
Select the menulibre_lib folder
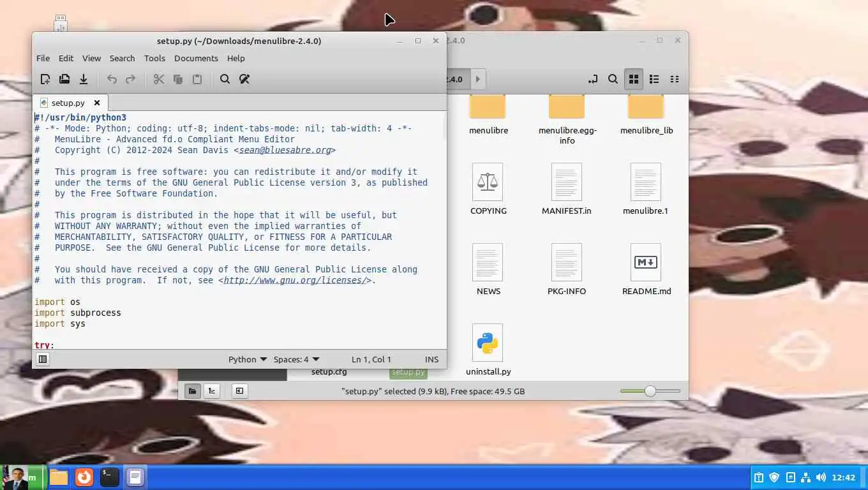click(x=647, y=115)
